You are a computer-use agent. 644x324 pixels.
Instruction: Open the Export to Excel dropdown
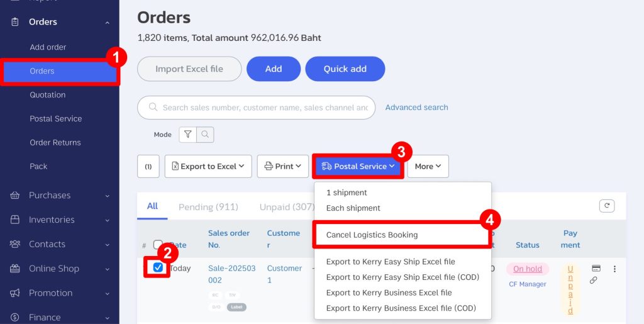pyautogui.click(x=208, y=166)
